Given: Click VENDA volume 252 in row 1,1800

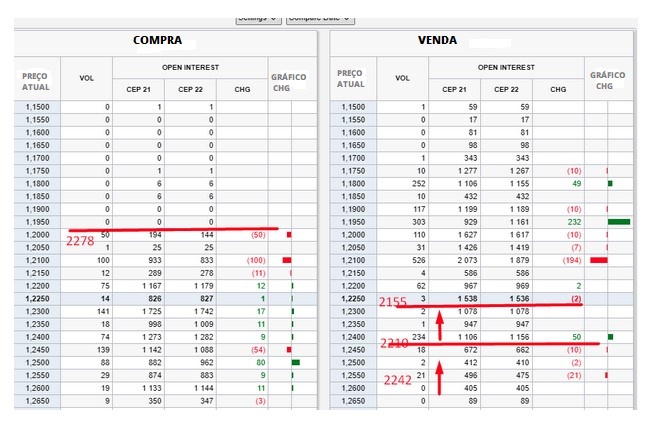Looking at the screenshot, I should (419, 184).
